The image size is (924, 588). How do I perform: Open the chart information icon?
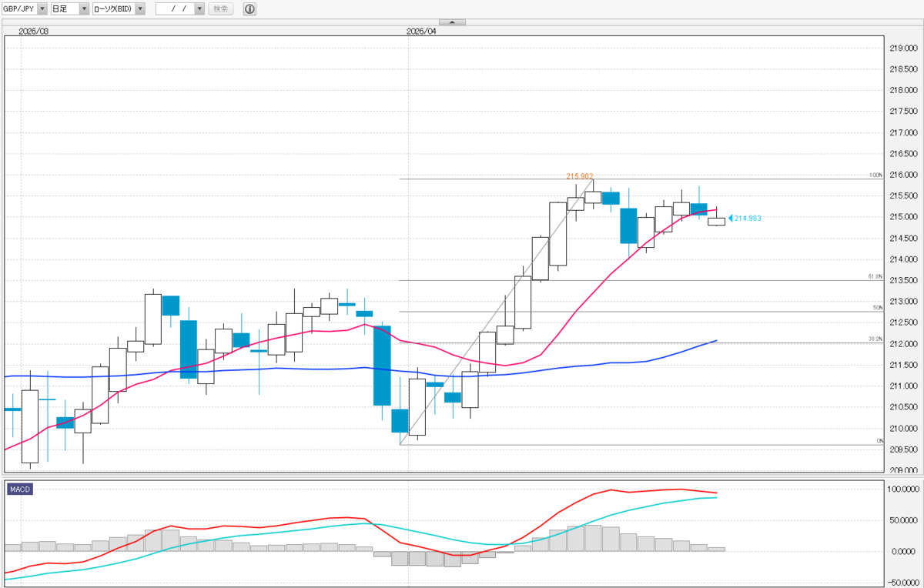tap(249, 8)
